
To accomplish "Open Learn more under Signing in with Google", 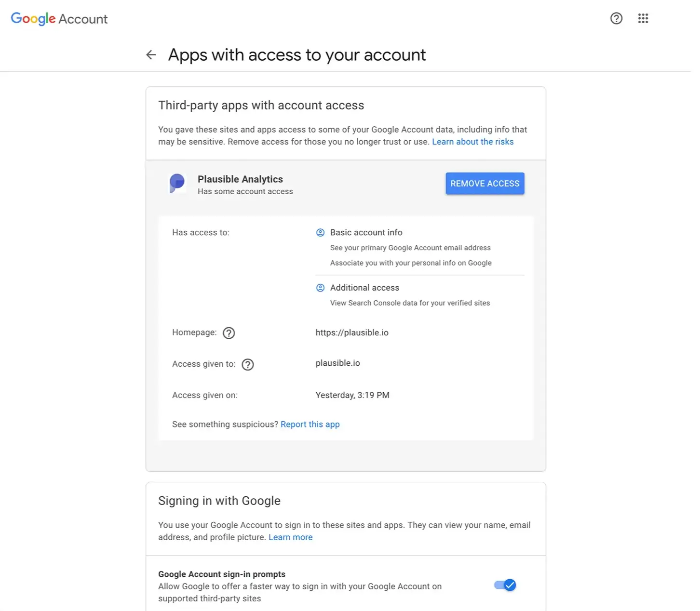I will [x=290, y=537].
